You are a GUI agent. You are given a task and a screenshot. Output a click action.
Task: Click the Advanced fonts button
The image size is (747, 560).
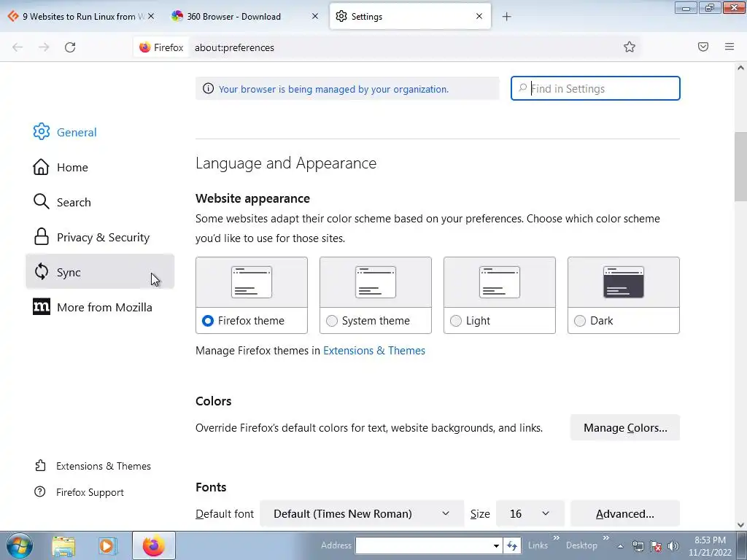pyautogui.click(x=625, y=514)
